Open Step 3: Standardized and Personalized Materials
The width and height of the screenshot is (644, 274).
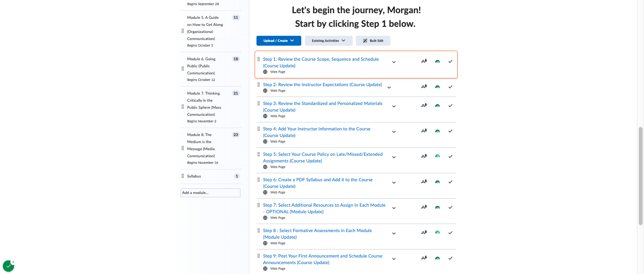point(323,107)
